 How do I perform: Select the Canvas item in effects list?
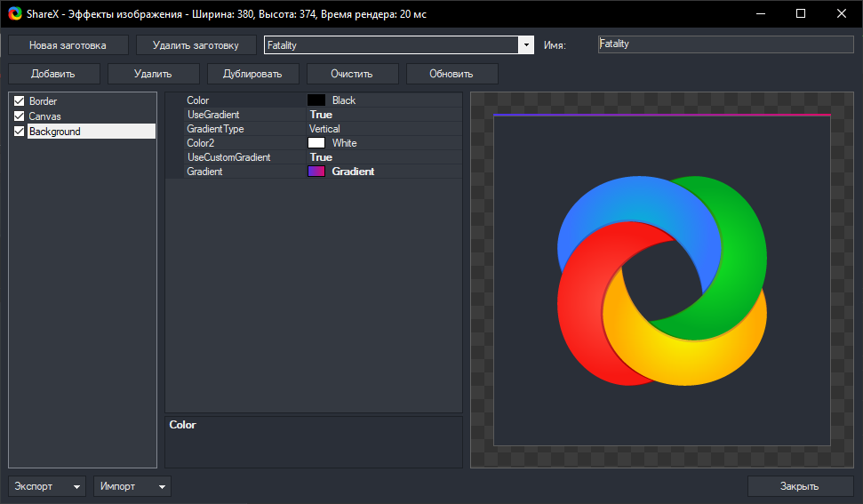point(44,116)
